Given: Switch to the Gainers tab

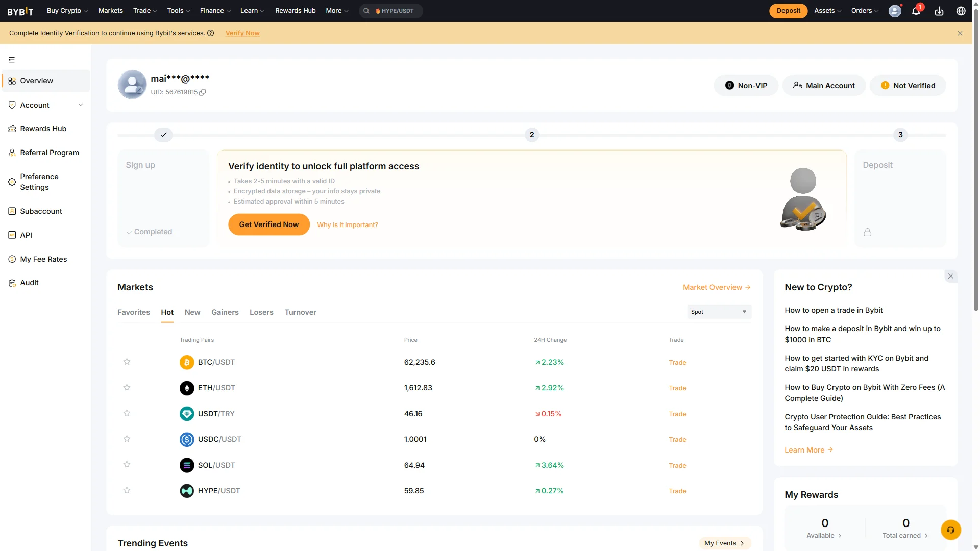Looking at the screenshot, I should (x=225, y=312).
